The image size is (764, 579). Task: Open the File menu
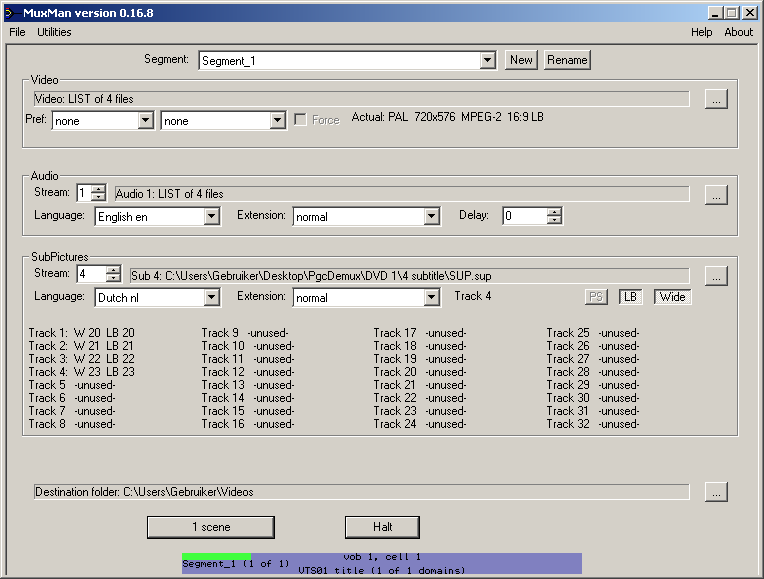[17, 32]
